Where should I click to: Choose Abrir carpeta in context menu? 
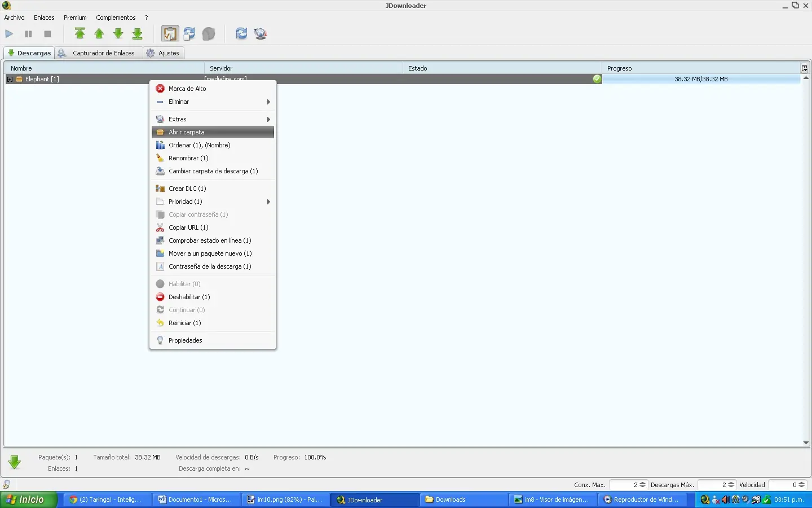213,132
